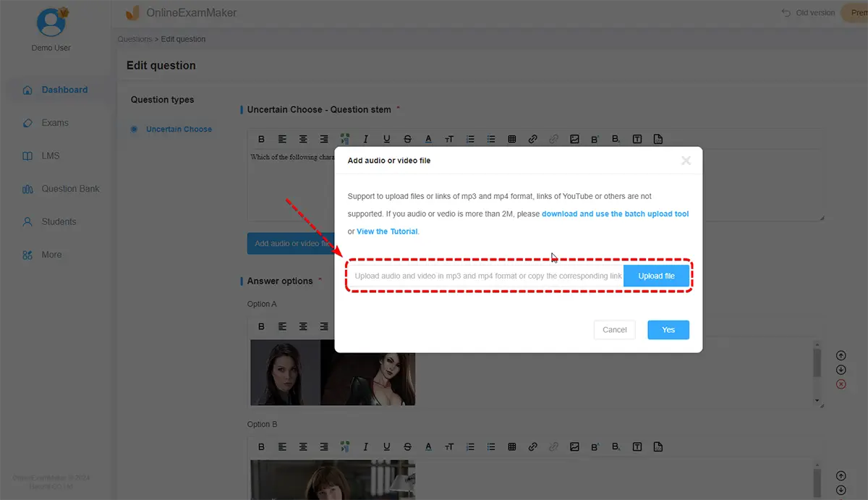Click font color icon in question stem toolbar

pos(428,140)
